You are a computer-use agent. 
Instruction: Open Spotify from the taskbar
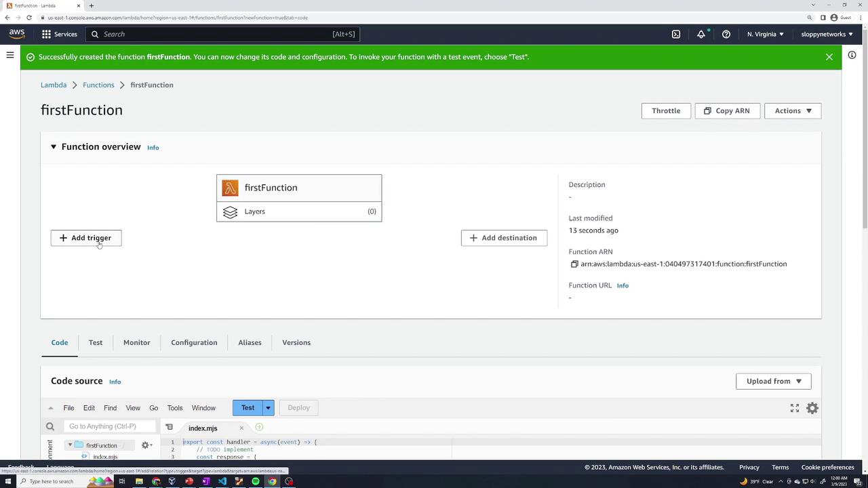coord(256,481)
